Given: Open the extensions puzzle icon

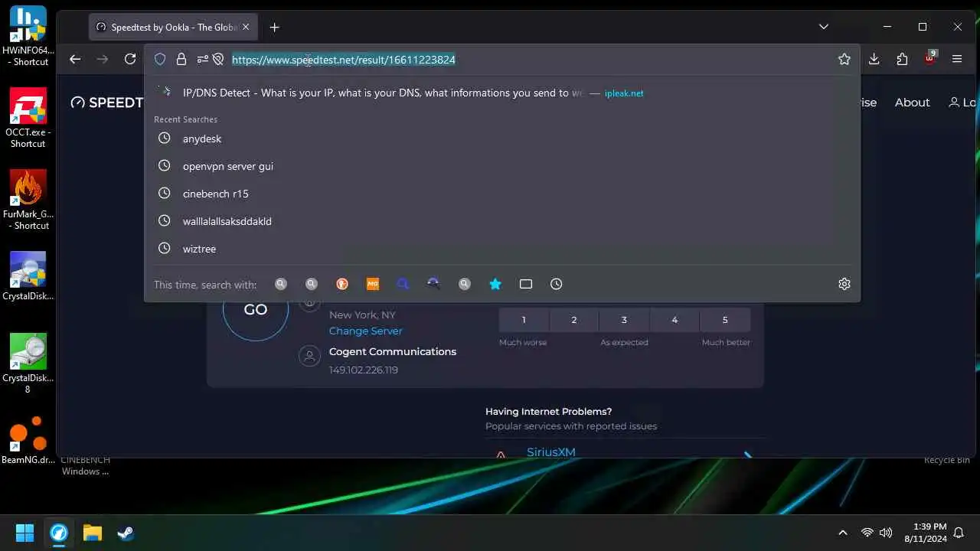Looking at the screenshot, I should (902, 59).
